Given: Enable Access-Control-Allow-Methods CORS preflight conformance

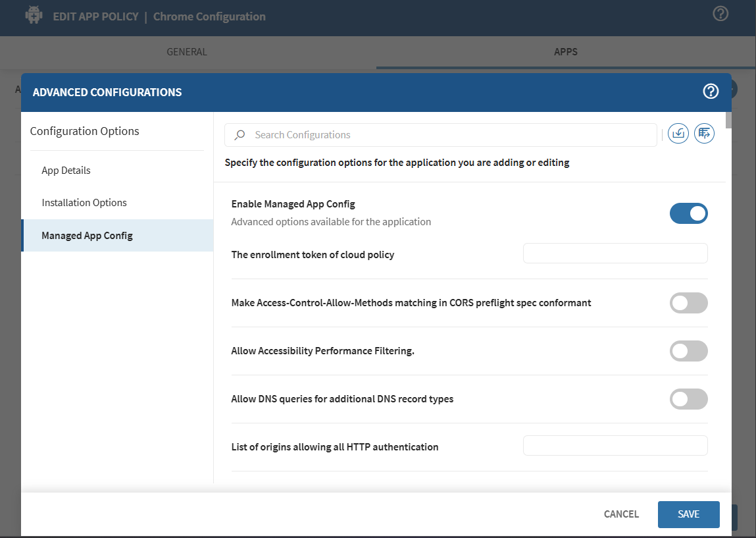Looking at the screenshot, I should pos(689,303).
